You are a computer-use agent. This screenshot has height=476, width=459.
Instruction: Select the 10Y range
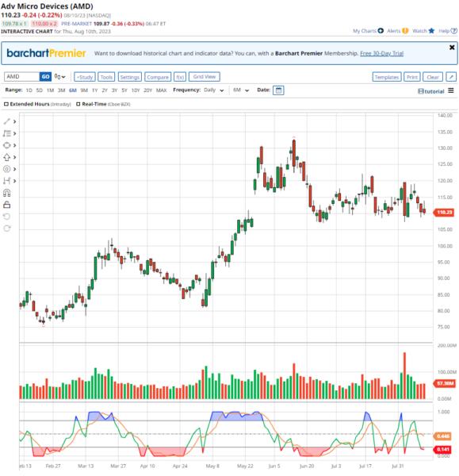[x=136, y=90]
